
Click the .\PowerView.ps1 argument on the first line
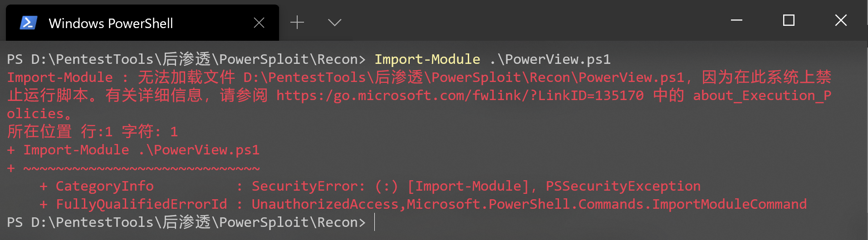click(x=550, y=59)
